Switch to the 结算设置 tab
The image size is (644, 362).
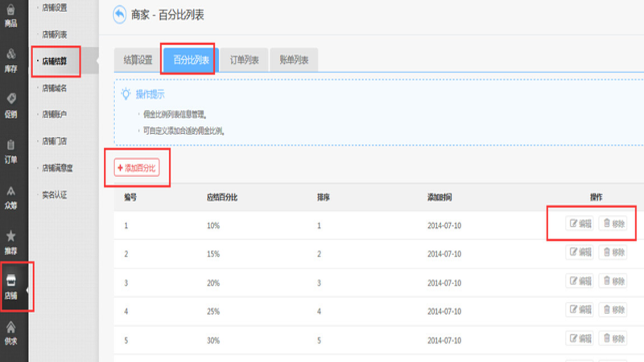pyautogui.click(x=138, y=60)
